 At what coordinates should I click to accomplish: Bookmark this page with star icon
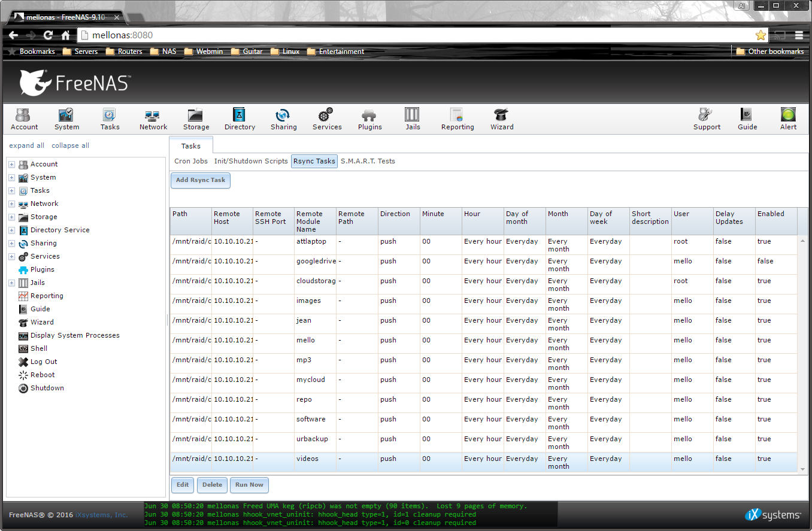[x=761, y=35]
